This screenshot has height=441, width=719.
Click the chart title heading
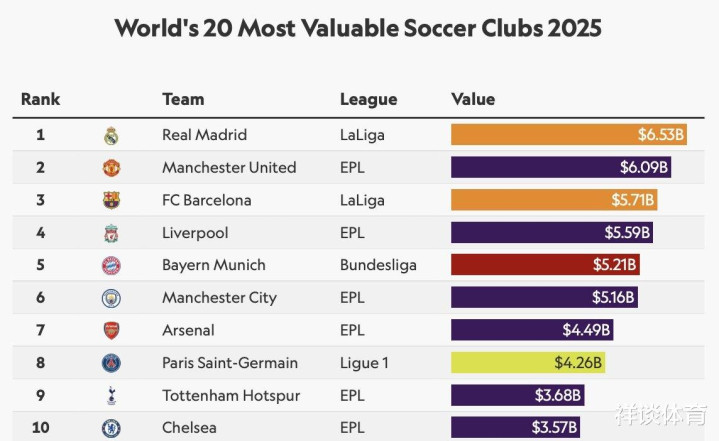pyautogui.click(x=358, y=28)
